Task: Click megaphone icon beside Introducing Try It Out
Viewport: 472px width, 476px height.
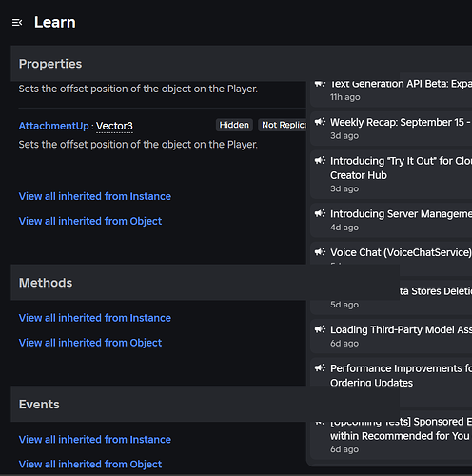Action: tap(320, 160)
